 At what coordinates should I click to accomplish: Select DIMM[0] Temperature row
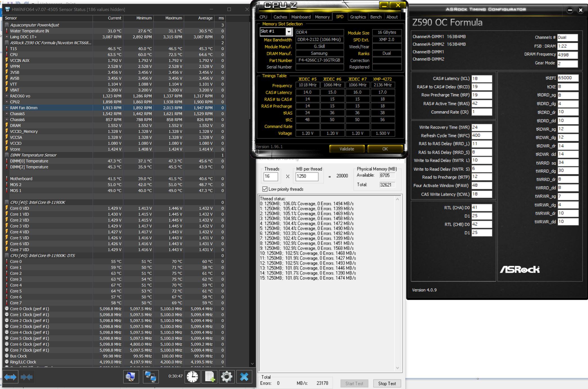tap(114, 161)
